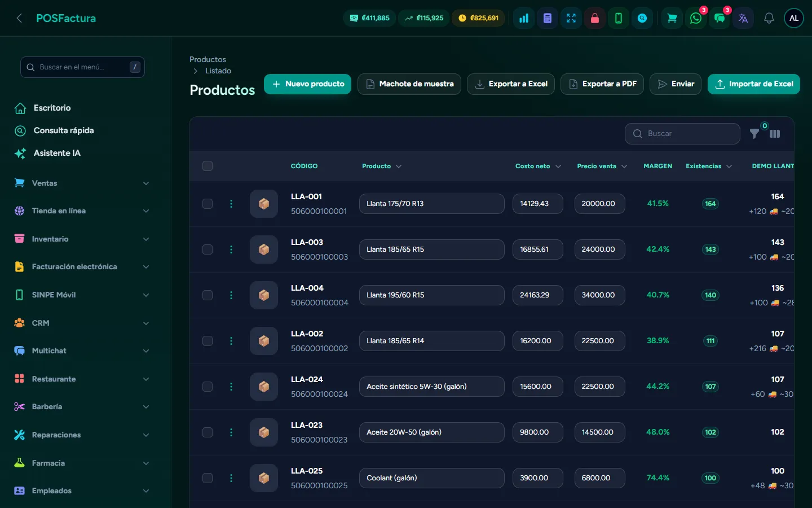Expand Facturación electrónica sidebar menu
812x508 pixels.
pos(82,267)
